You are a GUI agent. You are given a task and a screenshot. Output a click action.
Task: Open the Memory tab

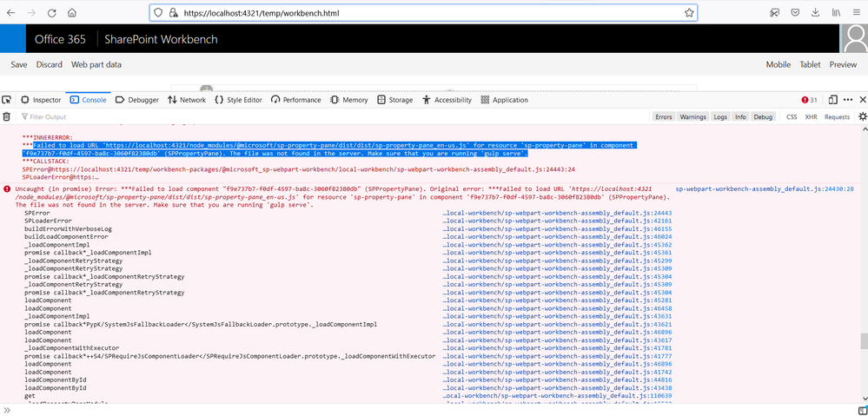pos(349,100)
